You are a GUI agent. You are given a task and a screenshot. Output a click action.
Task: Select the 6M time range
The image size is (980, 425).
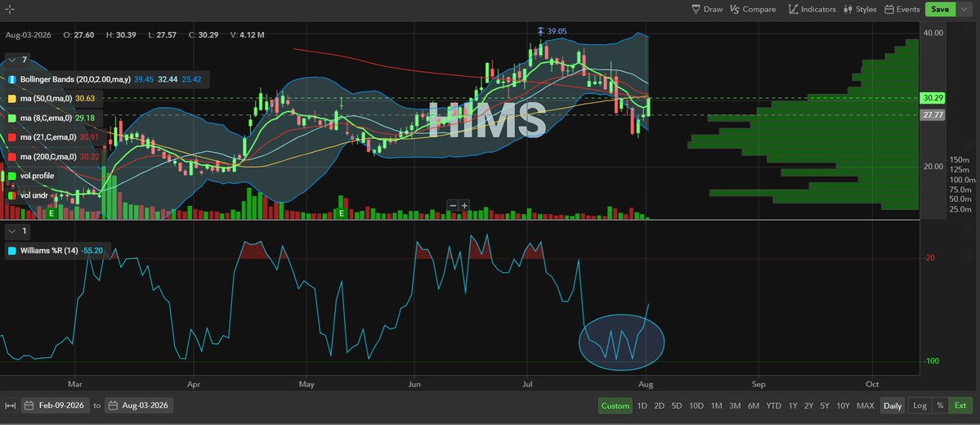[754, 406]
